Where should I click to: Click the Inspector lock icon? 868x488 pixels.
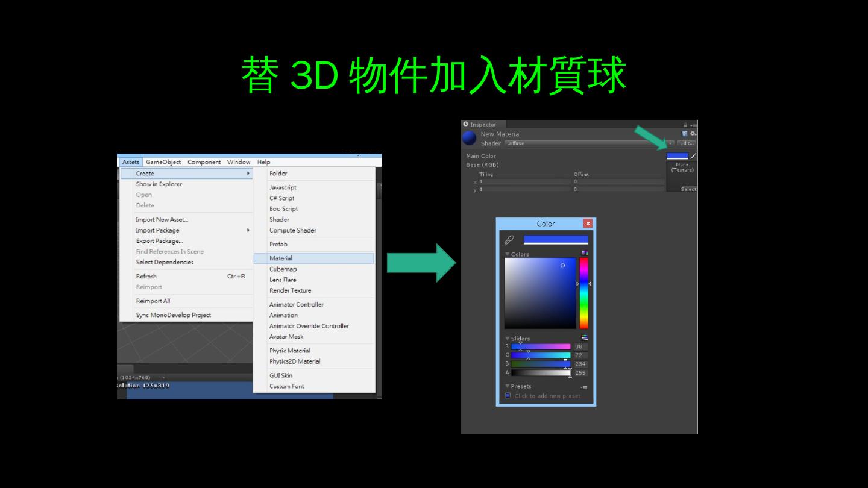coord(685,125)
